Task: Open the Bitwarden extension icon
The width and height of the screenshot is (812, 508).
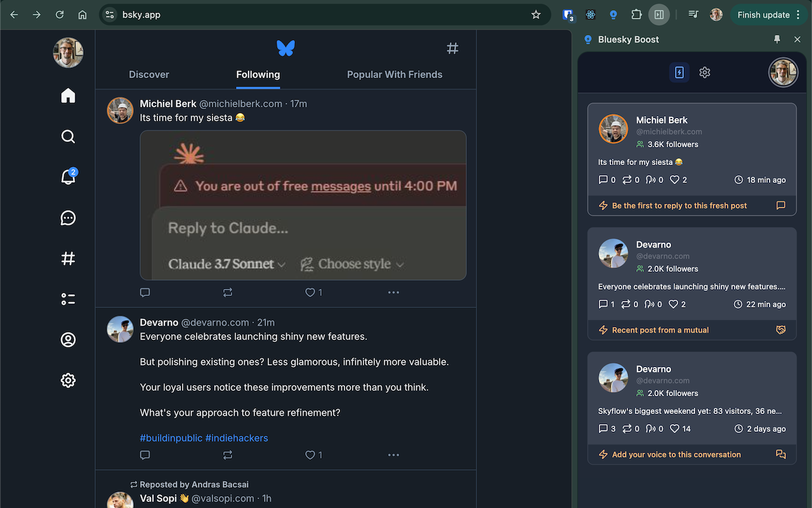Action: (568, 15)
